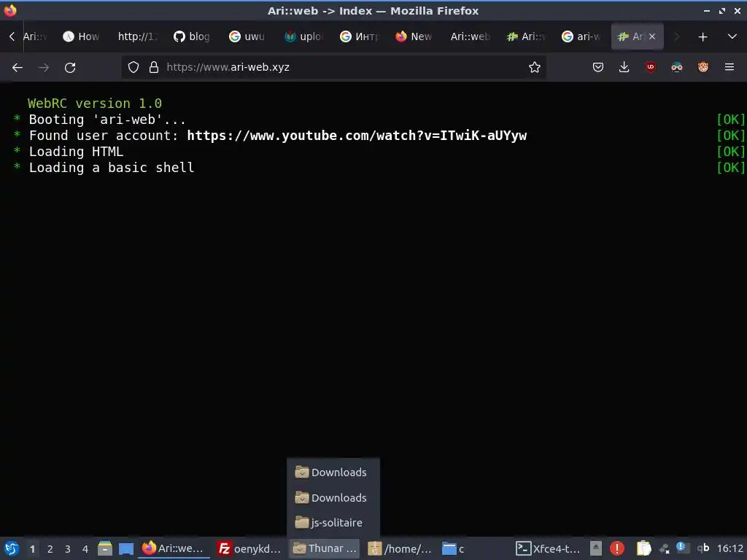Close the active Ari tab

pyautogui.click(x=652, y=36)
